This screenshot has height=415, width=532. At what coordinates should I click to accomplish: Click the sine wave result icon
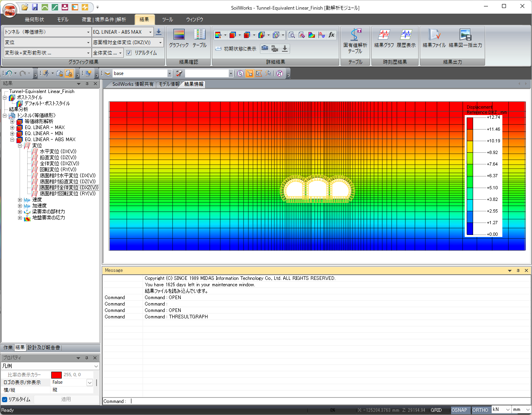pos(322,35)
